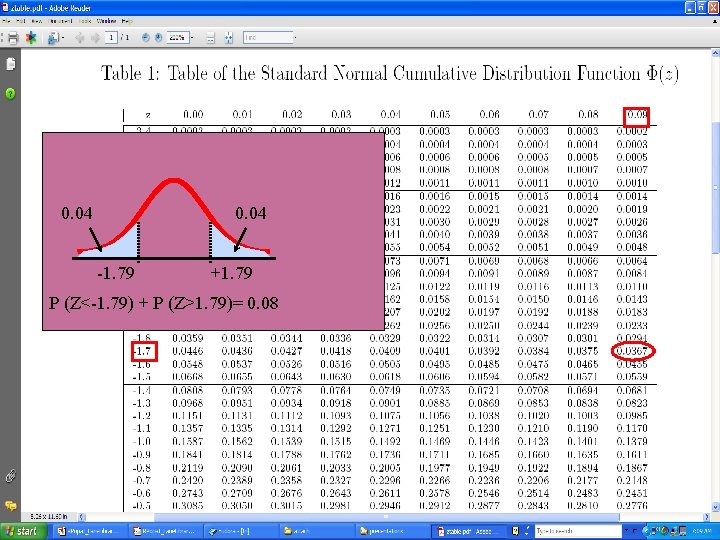Screen dimensions: 720x540
Task: Open the File menu
Action: point(7,21)
